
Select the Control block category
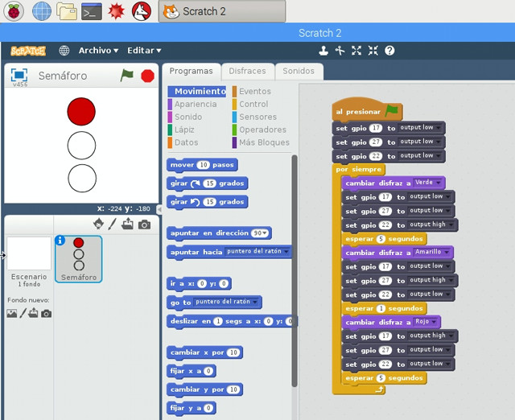pos(250,104)
